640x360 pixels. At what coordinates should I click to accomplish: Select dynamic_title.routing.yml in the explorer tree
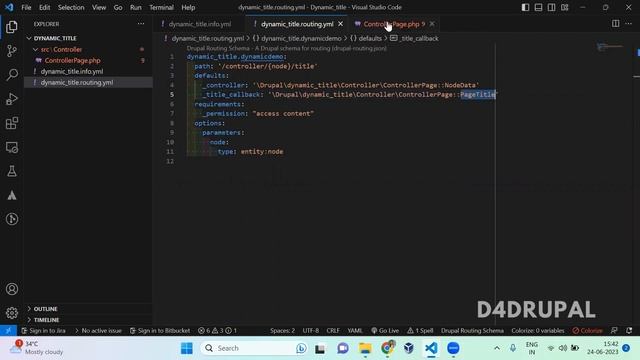coord(88,82)
